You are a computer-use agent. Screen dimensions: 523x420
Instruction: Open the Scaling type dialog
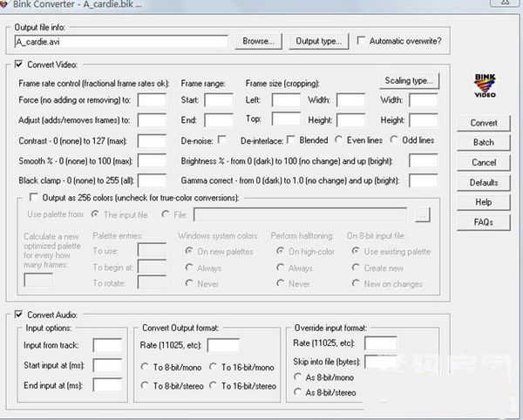point(409,81)
